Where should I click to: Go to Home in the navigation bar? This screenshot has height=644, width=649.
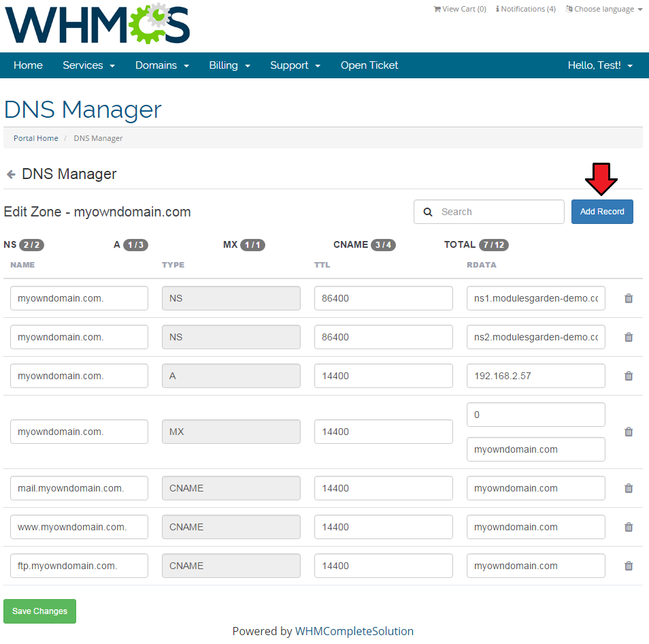tap(28, 65)
